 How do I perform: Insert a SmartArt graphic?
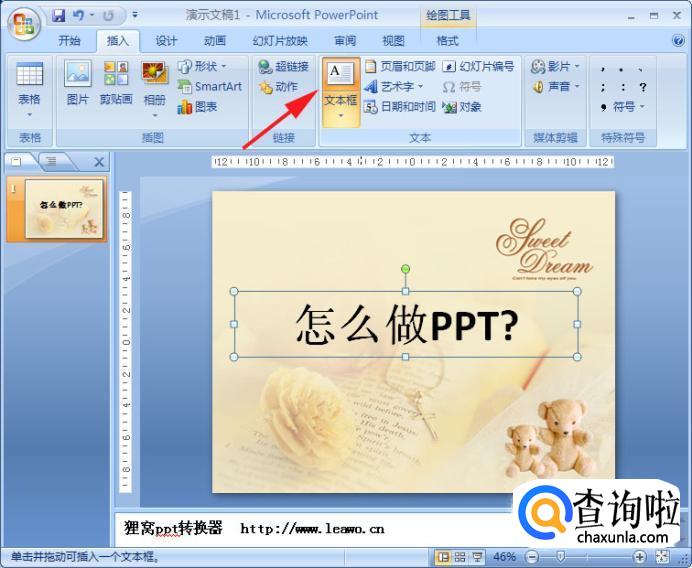point(210,87)
